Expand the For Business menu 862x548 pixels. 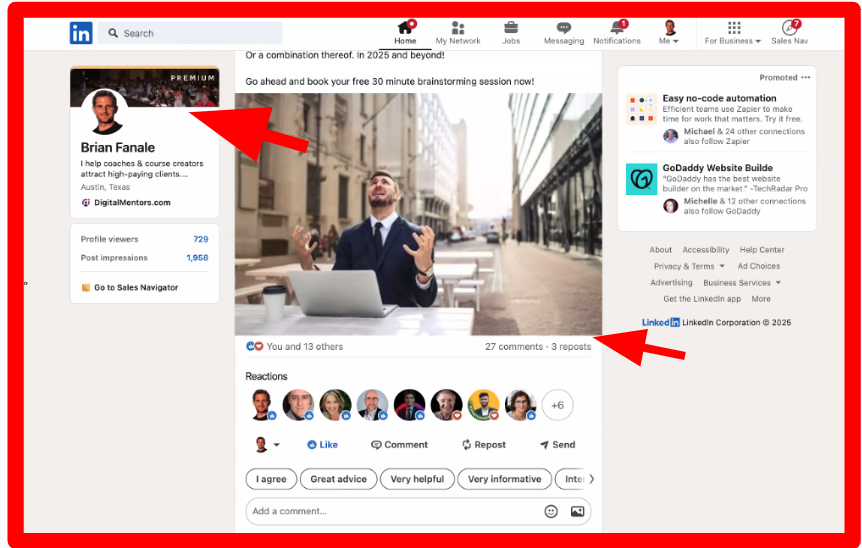tap(733, 41)
